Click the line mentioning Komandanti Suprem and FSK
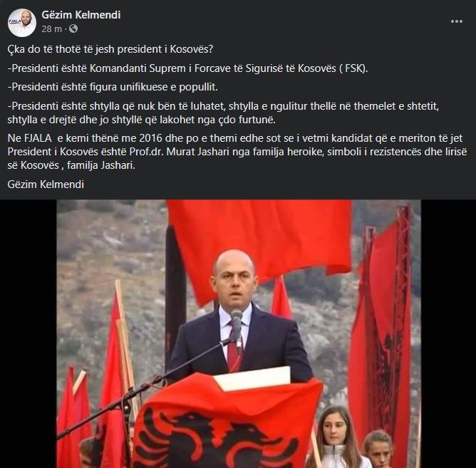 pos(187,68)
